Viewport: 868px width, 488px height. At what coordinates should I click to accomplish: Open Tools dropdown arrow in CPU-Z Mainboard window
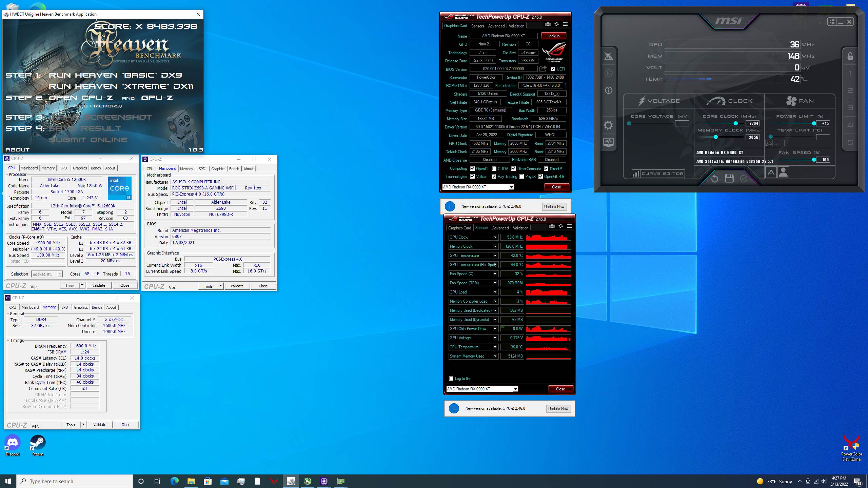(220, 286)
